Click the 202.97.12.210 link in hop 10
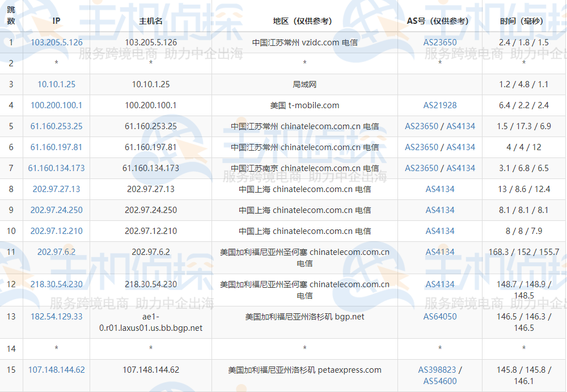 56,231
